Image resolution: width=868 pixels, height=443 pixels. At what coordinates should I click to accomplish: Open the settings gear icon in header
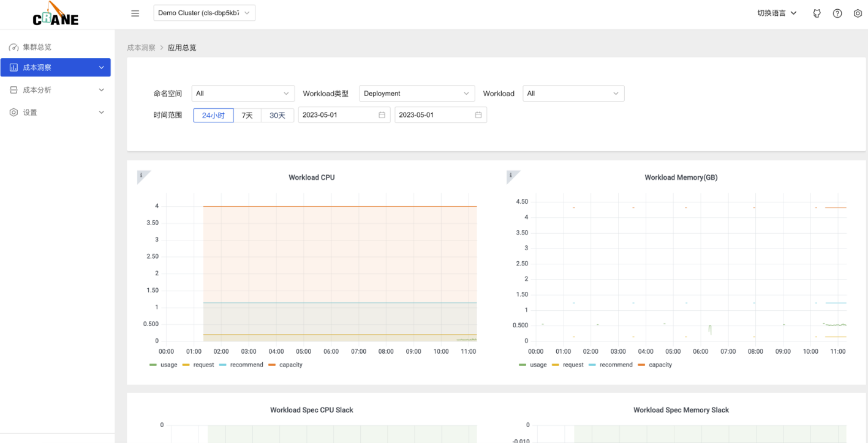[x=858, y=13]
